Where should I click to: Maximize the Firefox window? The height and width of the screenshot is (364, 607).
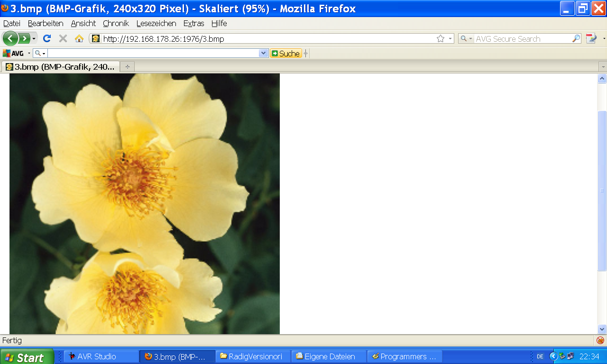583,9
